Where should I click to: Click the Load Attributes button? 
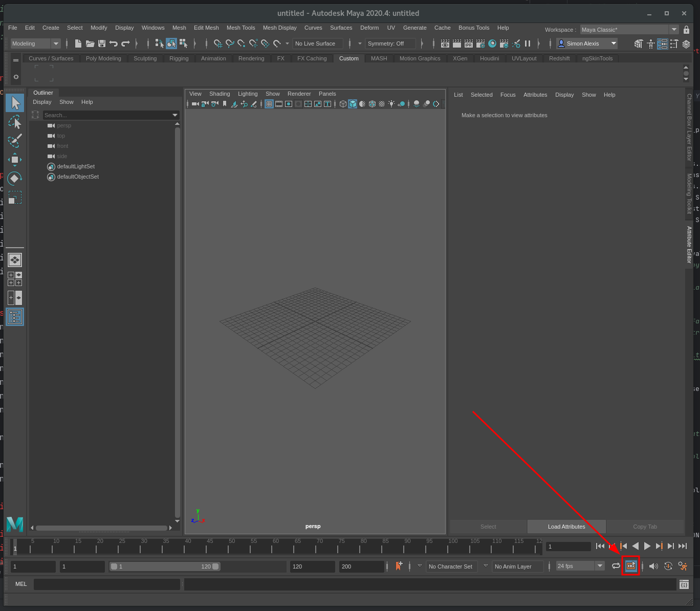tap(566, 527)
